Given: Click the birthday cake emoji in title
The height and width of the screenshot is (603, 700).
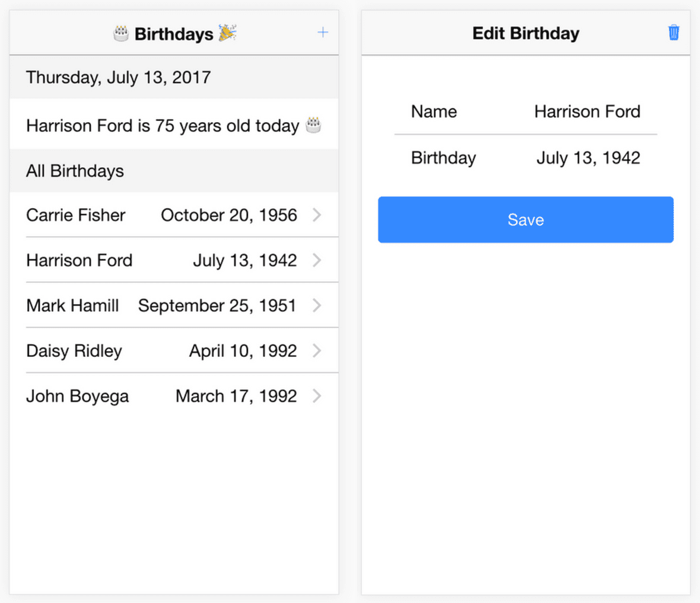Looking at the screenshot, I should coord(121,33).
